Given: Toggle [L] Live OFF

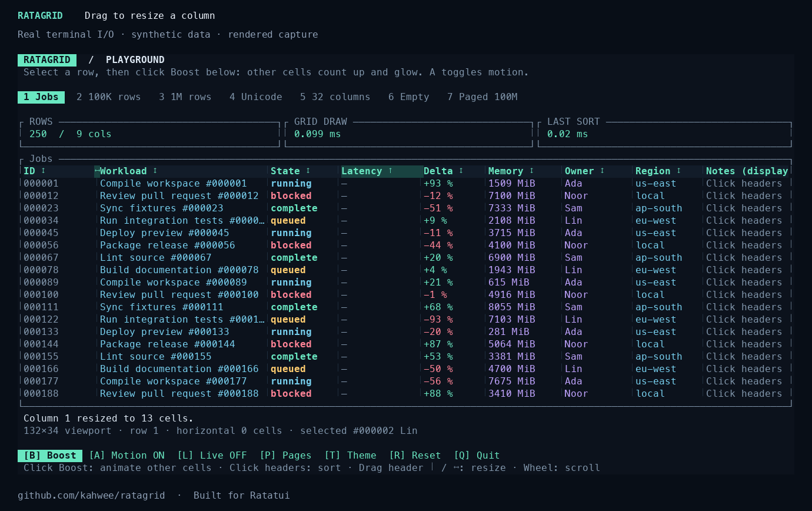Looking at the screenshot, I should pyautogui.click(x=212, y=455).
